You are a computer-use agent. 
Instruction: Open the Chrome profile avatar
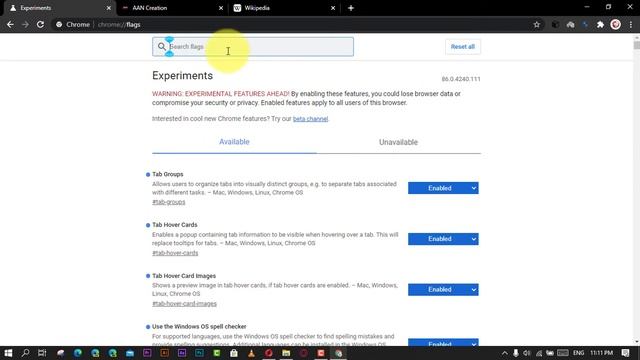click(x=616, y=24)
